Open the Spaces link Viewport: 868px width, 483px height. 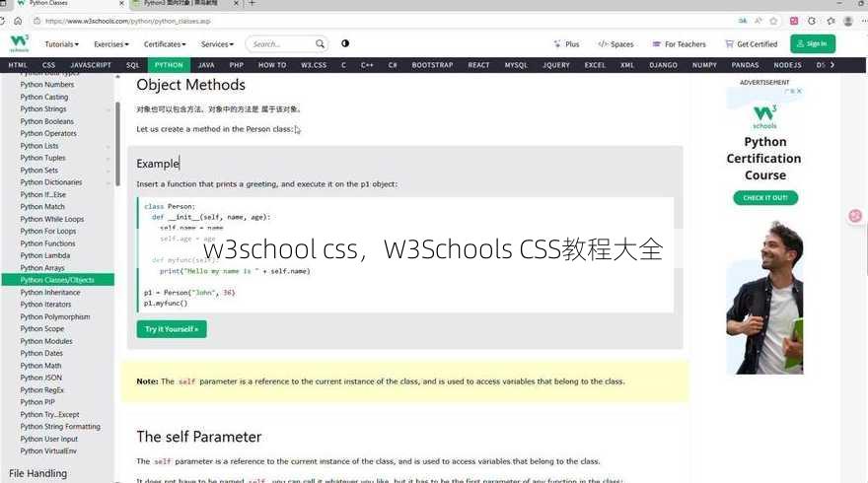click(615, 44)
